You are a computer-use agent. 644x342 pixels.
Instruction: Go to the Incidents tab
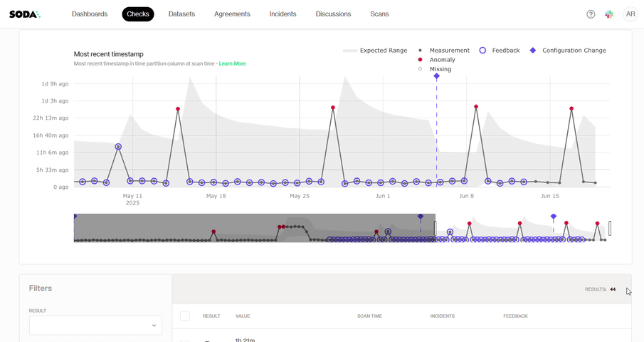[x=283, y=14]
